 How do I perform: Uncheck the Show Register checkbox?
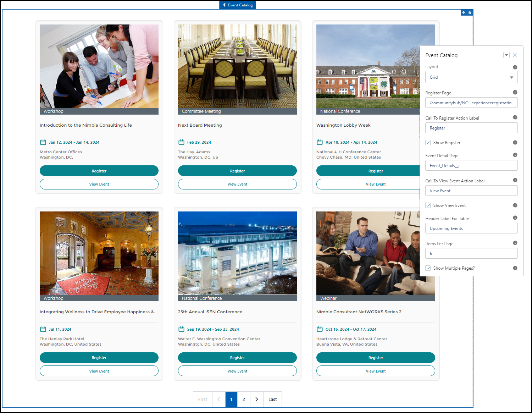tap(428, 143)
